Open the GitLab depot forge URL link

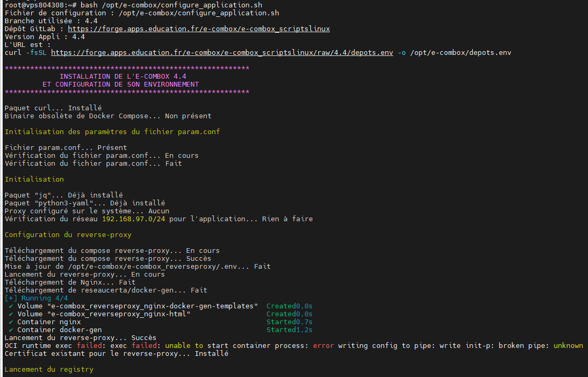pos(199,29)
